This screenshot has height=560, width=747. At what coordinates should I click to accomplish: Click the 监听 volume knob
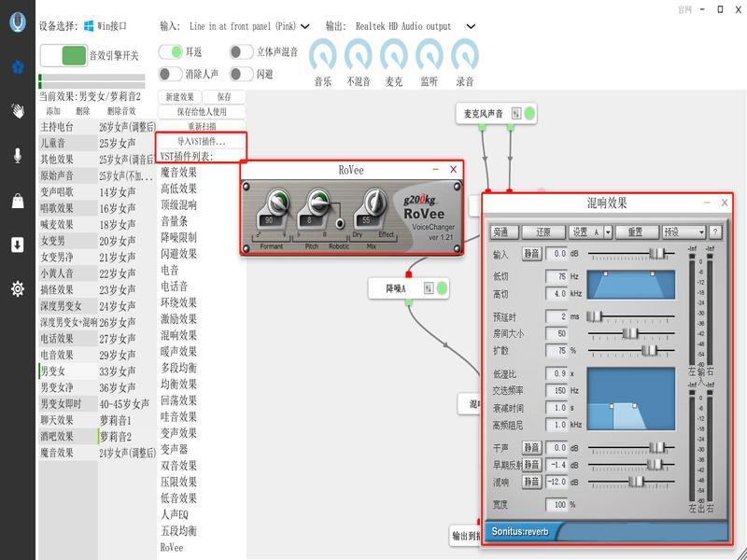click(x=430, y=55)
